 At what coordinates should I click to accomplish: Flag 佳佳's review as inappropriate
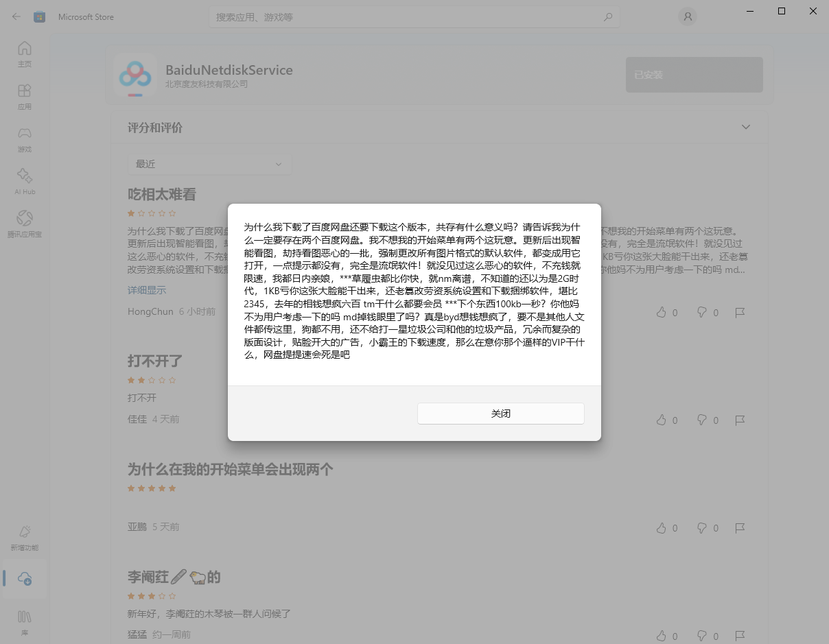(740, 420)
